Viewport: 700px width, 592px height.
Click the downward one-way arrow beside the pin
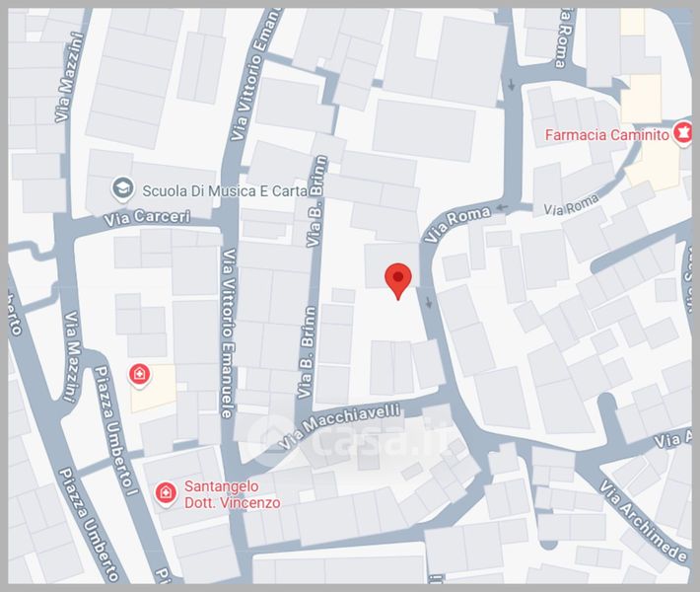(x=429, y=303)
